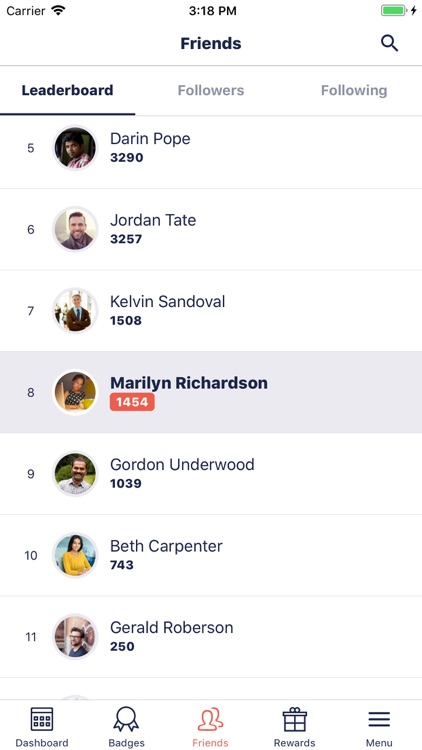Select the Friends icon in bottom bar
This screenshot has height=750, width=422.
coord(211,719)
